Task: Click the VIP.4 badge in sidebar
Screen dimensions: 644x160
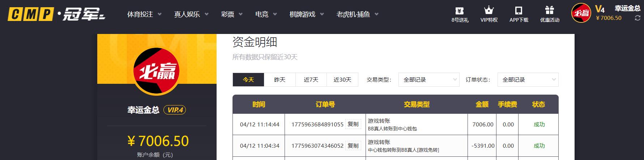Action: (x=175, y=110)
